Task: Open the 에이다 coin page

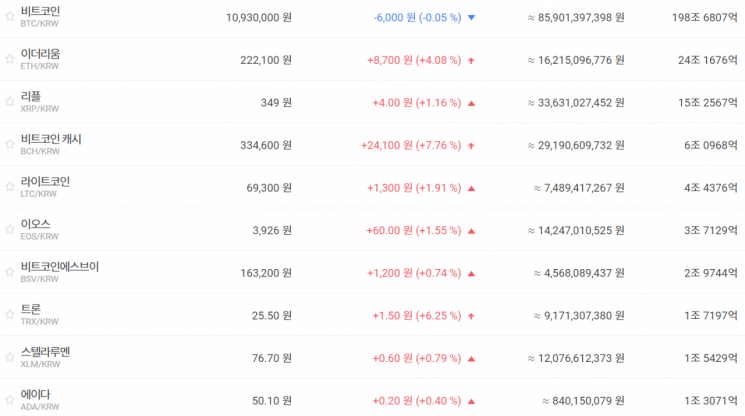Action: (35, 394)
